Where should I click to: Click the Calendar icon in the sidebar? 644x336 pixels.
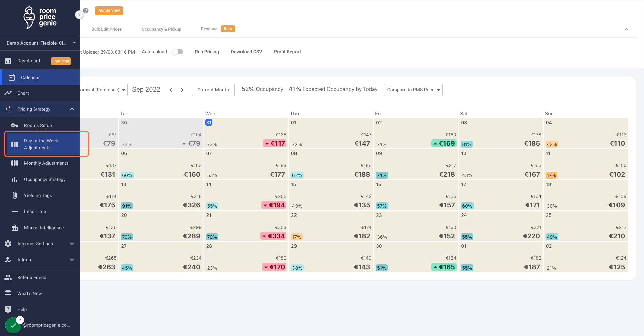pyautogui.click(x=12, y=77)
